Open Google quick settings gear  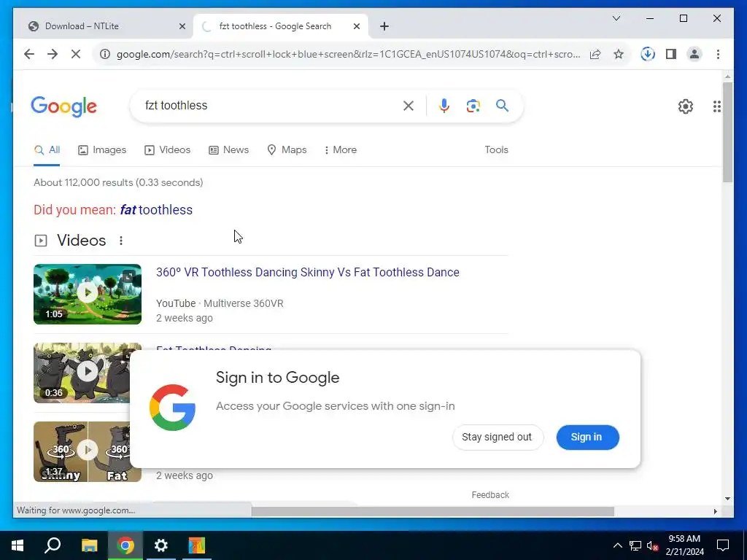click(x=686, y=106)
